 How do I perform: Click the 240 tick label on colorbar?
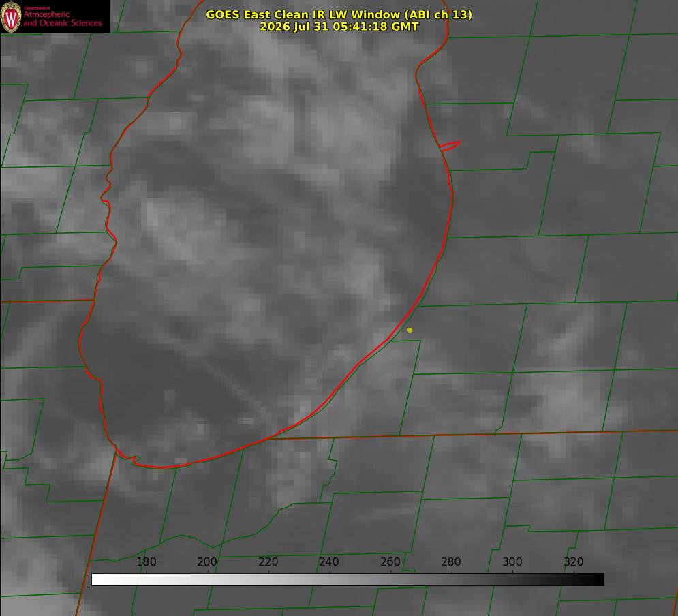pos(329,561)
